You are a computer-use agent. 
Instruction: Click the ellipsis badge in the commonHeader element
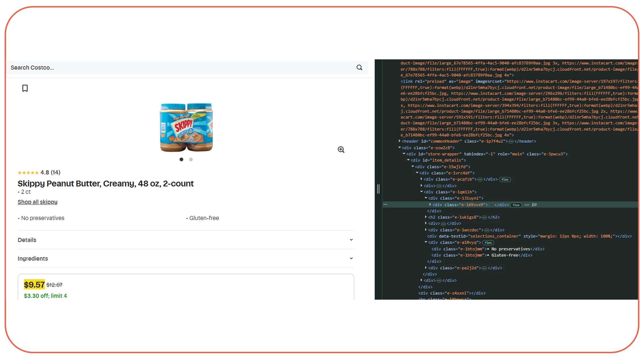tap(511, 142)
